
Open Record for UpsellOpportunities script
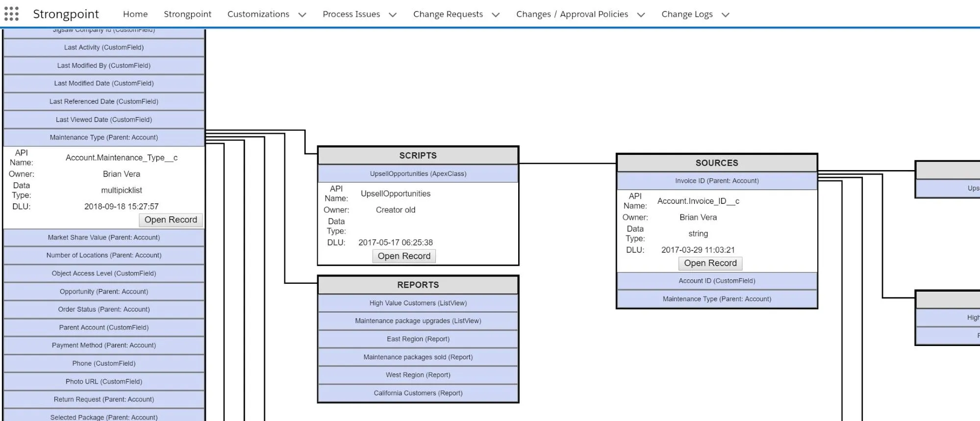tap(404, 256)
